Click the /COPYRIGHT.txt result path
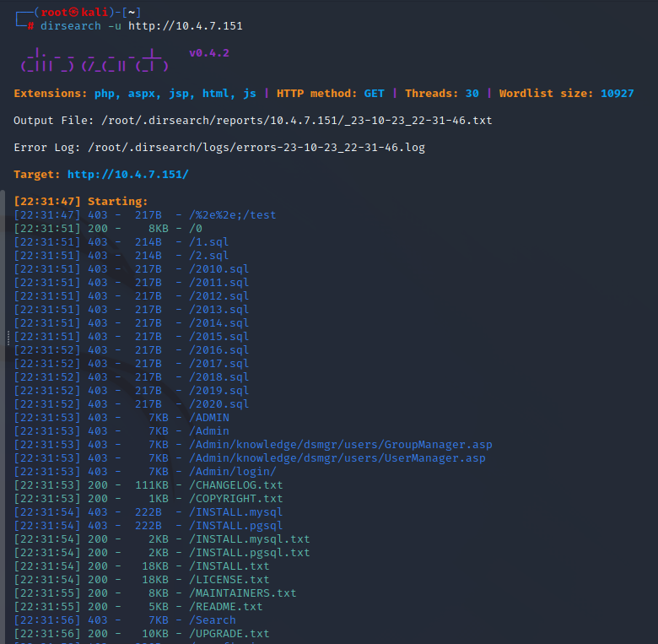 click(236, 498)
